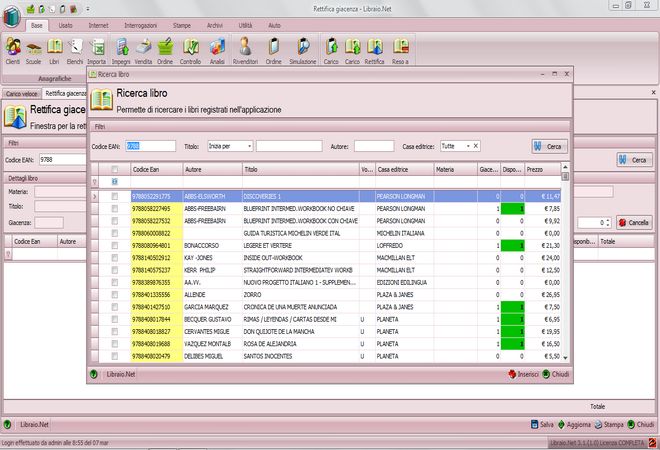Click the Autore input field in the dialog
This screenshot has width=660, height=450.
point(374,146)
